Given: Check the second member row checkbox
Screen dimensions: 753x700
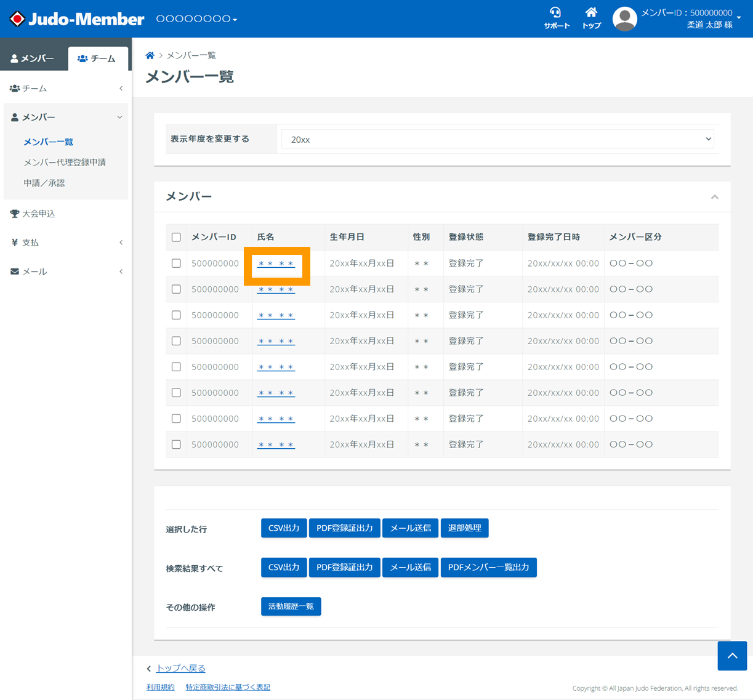Looking at the screenshot, I should [176, 289].
